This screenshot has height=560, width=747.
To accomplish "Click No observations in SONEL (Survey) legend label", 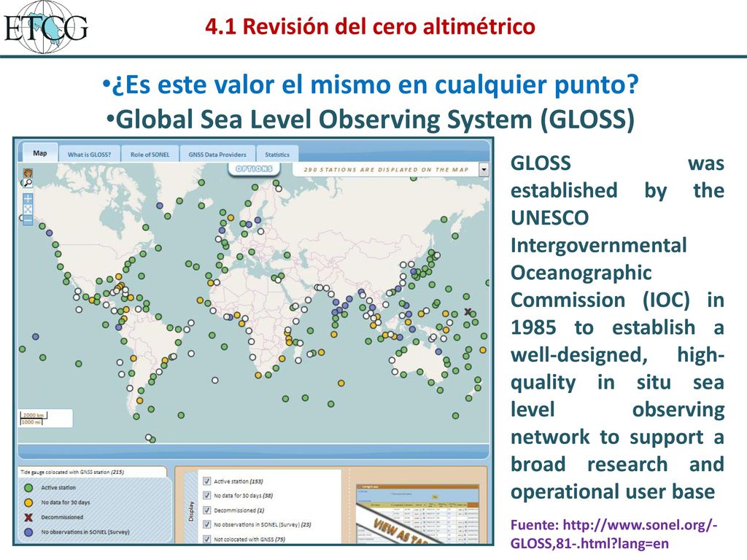I will click(85, 532).
